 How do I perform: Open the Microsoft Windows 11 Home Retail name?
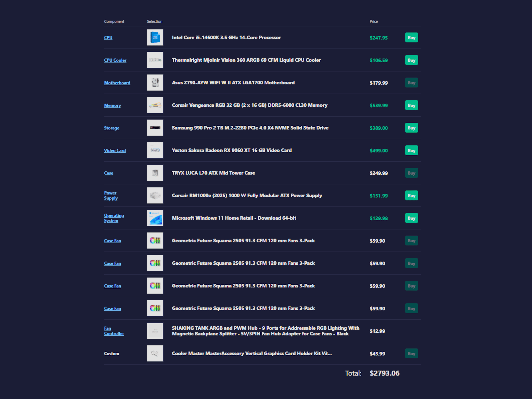point(234,218)
